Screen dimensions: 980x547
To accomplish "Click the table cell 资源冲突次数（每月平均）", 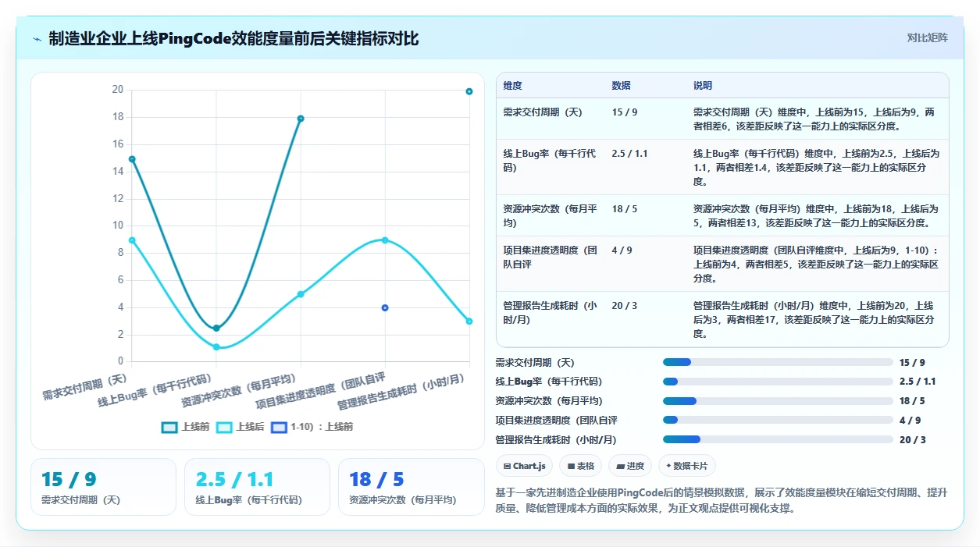I will (550, 216).
